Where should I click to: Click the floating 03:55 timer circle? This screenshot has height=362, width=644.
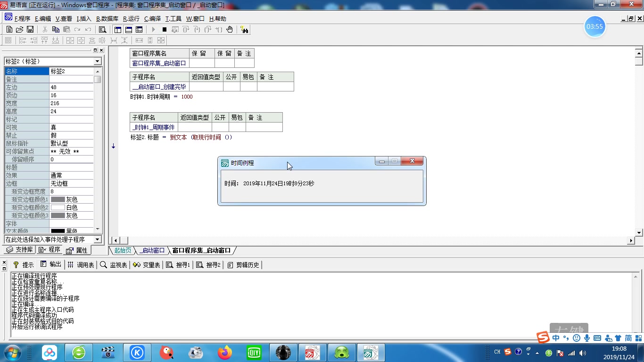click(594, 26)
